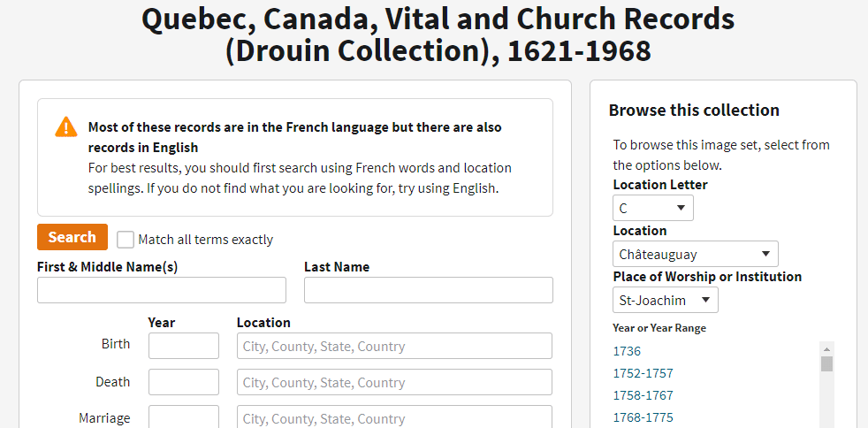Click the Marriage Location input field
868x428 pixels.
395,417
